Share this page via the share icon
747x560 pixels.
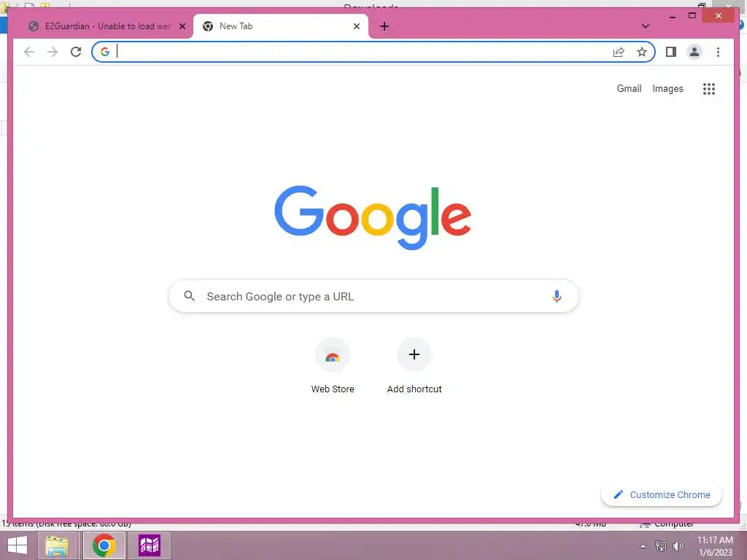[619, 52]
